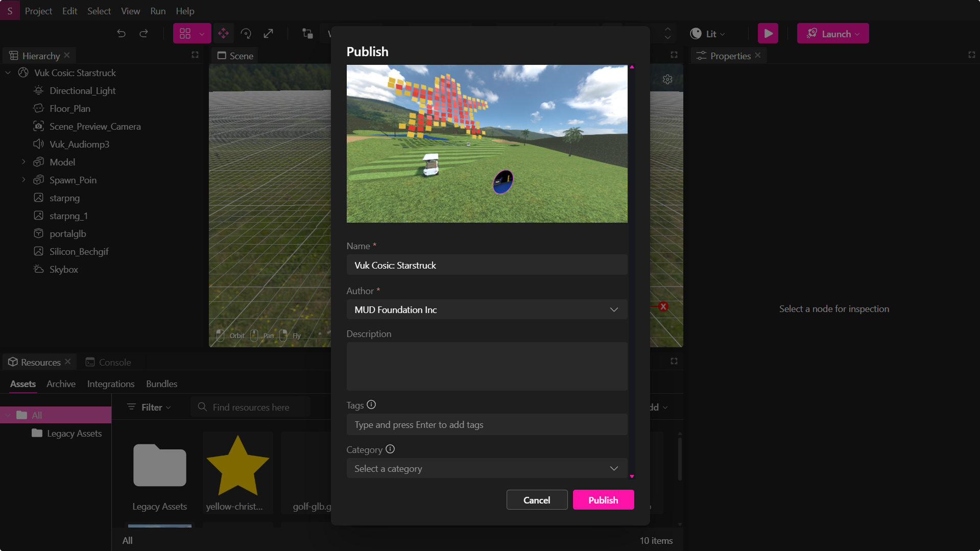Click the undo arrow icon
Image resolution: width=980 pixels, height=551 pixels.
pos(121,34)
